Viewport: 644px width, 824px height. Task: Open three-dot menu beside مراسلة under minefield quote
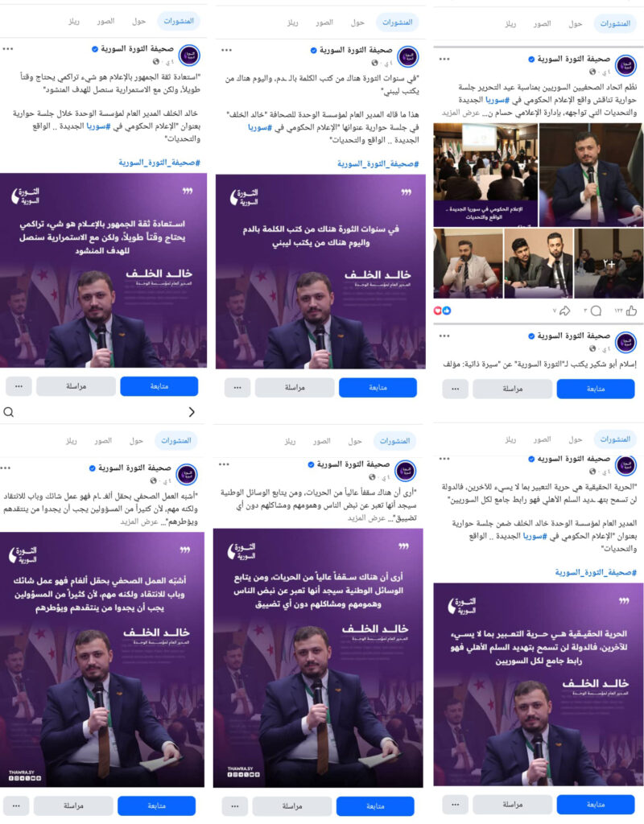coord(16,805)
